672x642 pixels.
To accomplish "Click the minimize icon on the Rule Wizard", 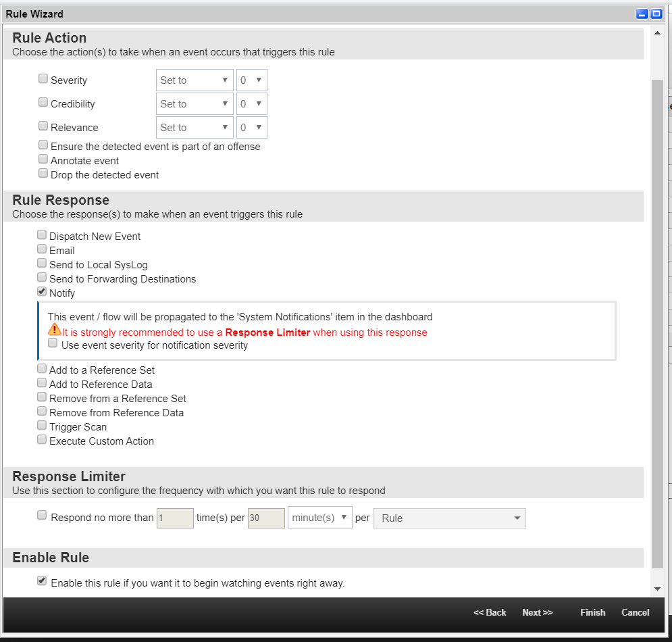I will click(x=642, y=14).
